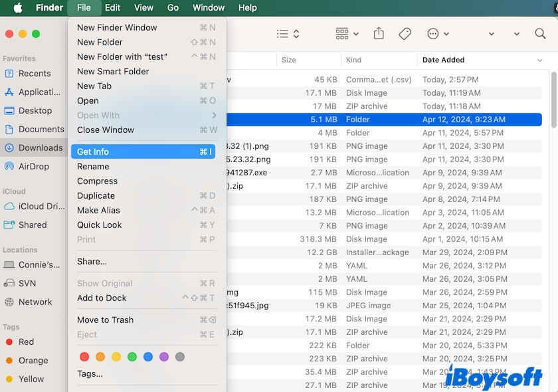The image size is (558, 392).
Task: Go to Desktop in the sidebar
Action: [29, 110]
